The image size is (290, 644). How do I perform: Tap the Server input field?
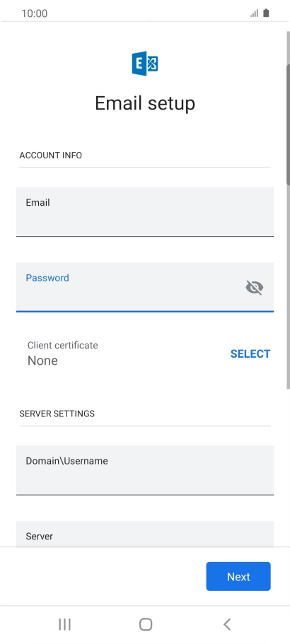(x=145, y=534)
